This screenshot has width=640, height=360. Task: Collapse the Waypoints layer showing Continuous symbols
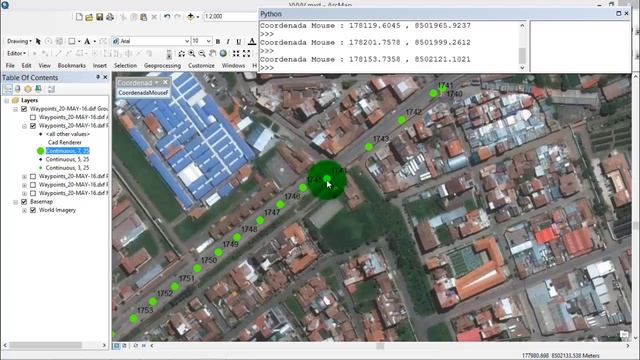24,126
